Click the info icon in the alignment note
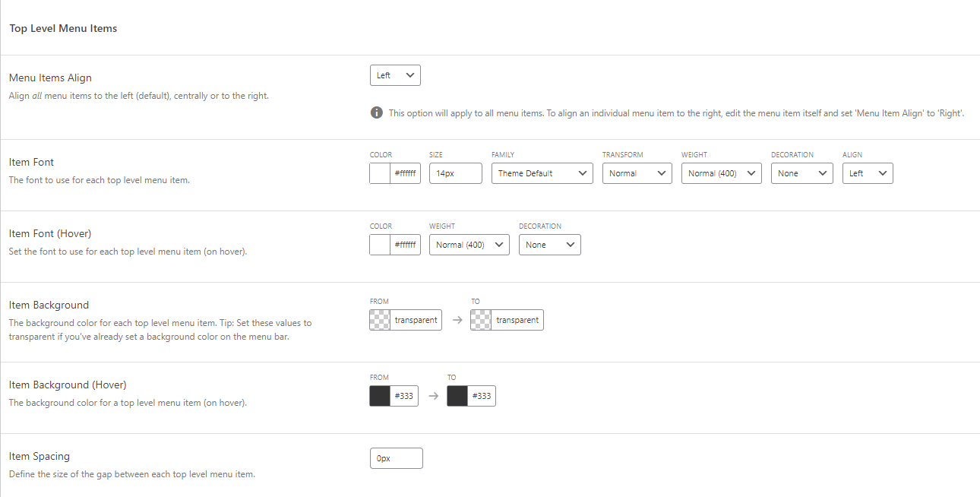This screenshot has width=980, height=497. (376, 112)
